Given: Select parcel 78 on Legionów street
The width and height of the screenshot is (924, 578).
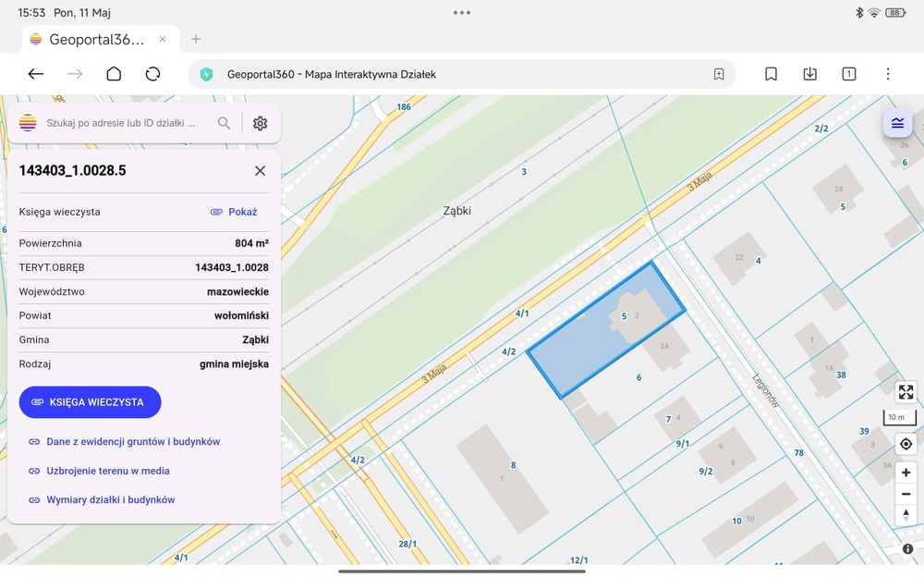Looking at the screenshot, I should 798,453.
